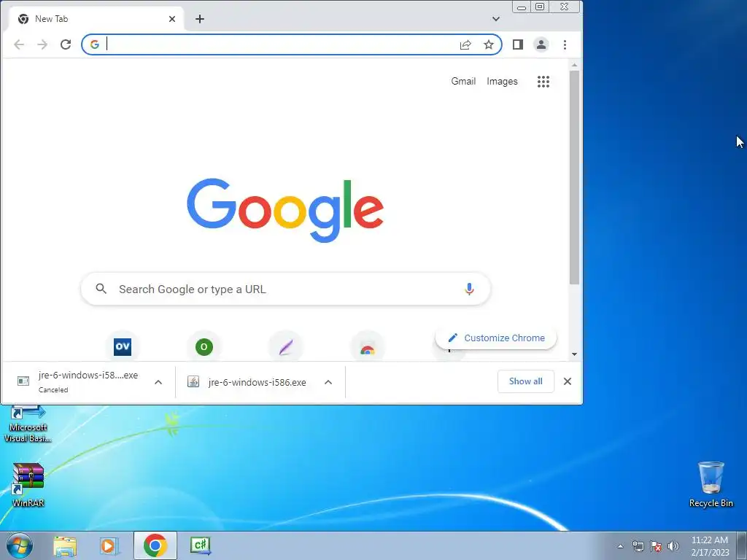Open the green O shortcut tile
This screenshot has width=747, height=560.
pos(204,346)
